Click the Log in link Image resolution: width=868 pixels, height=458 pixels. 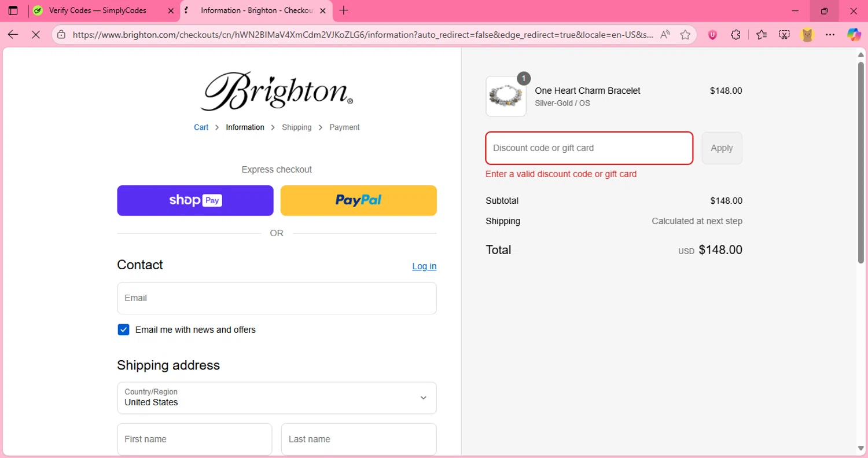point(424,266)
